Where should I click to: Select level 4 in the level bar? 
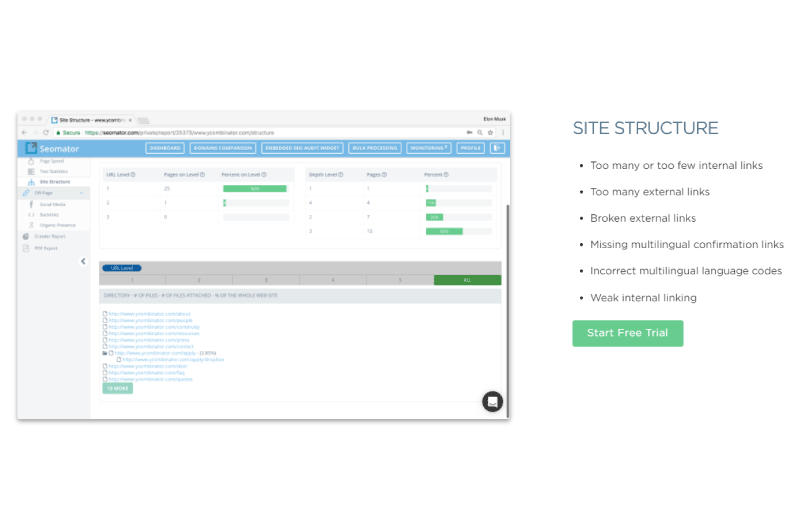pos(333,280)
